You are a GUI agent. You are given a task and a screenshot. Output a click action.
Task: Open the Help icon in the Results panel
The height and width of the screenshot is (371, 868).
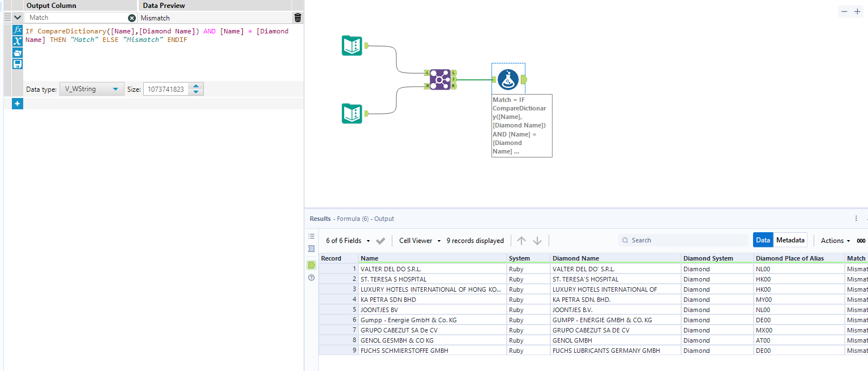311,278
